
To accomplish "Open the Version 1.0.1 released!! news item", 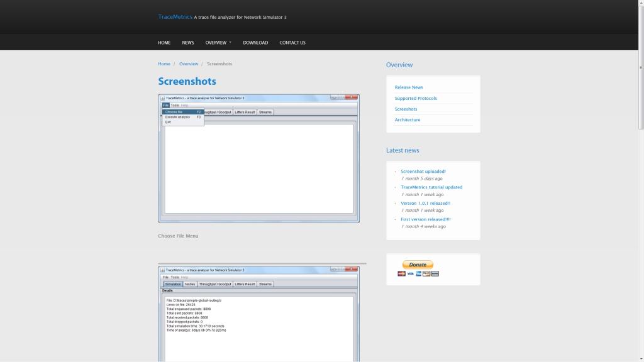I will [426, 203].
